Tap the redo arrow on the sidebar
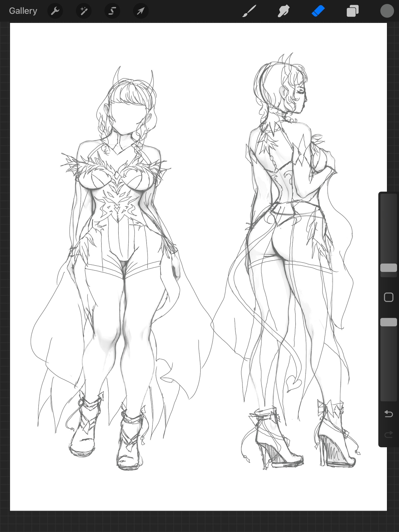 [x=389, y=435]
